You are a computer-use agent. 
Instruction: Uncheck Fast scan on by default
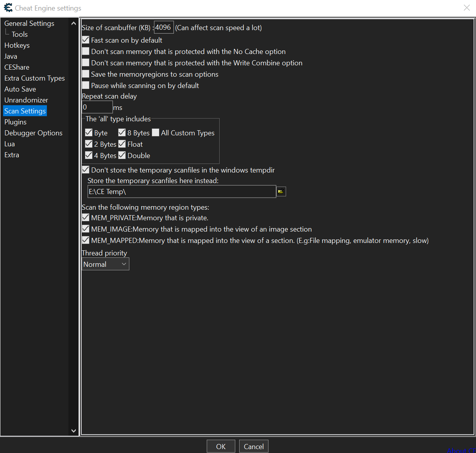click(86, 40)
